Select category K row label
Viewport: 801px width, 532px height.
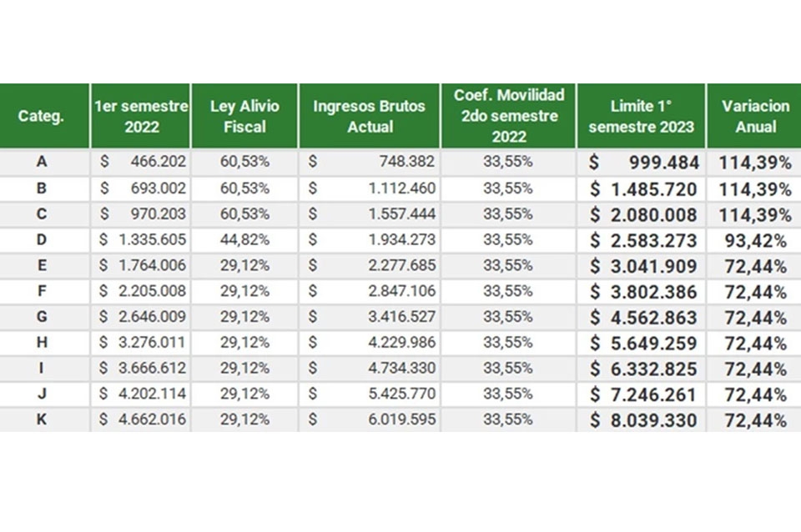pos(42,420)
